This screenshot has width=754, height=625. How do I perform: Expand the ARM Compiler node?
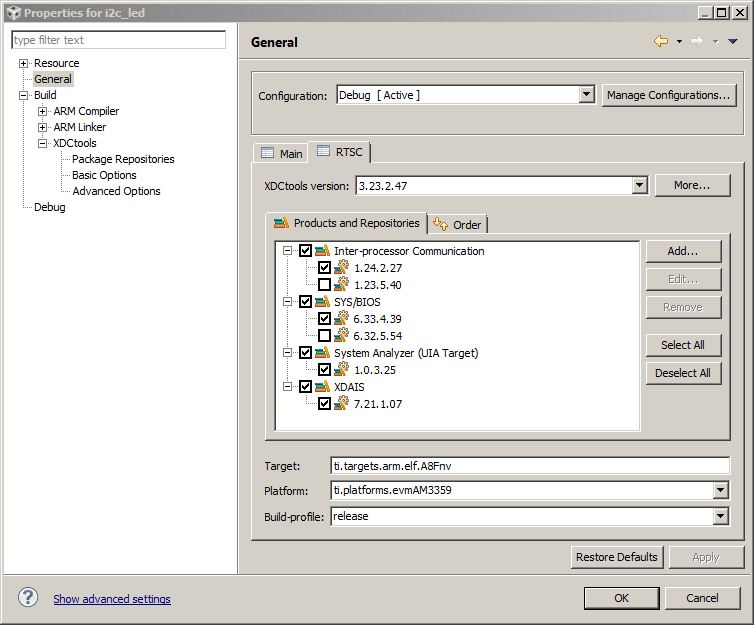(42, 111)
